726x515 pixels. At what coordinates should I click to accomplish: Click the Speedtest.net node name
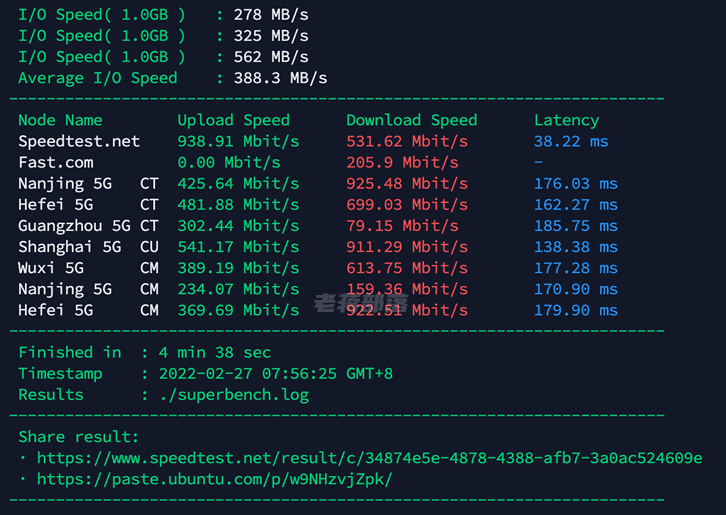(x=79, y=141)
